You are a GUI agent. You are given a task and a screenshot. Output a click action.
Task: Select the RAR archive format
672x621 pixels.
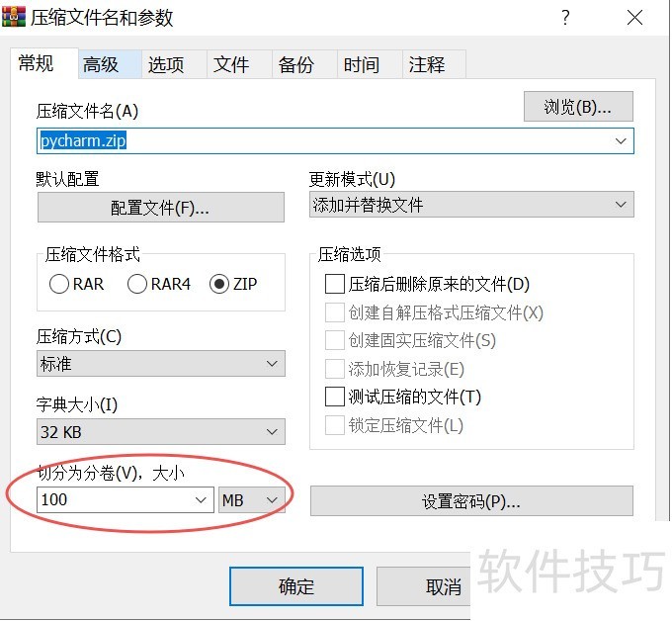(59, 284)
